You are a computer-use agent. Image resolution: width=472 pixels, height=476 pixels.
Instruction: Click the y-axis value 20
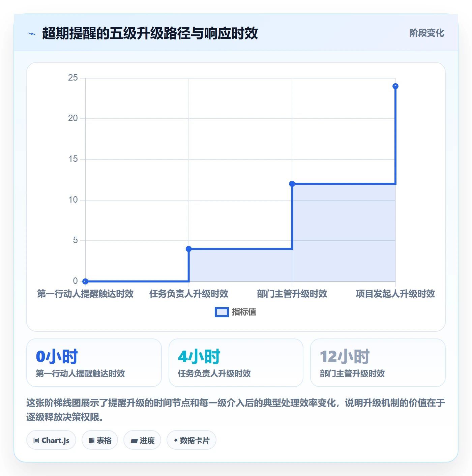tap(73, 118)
